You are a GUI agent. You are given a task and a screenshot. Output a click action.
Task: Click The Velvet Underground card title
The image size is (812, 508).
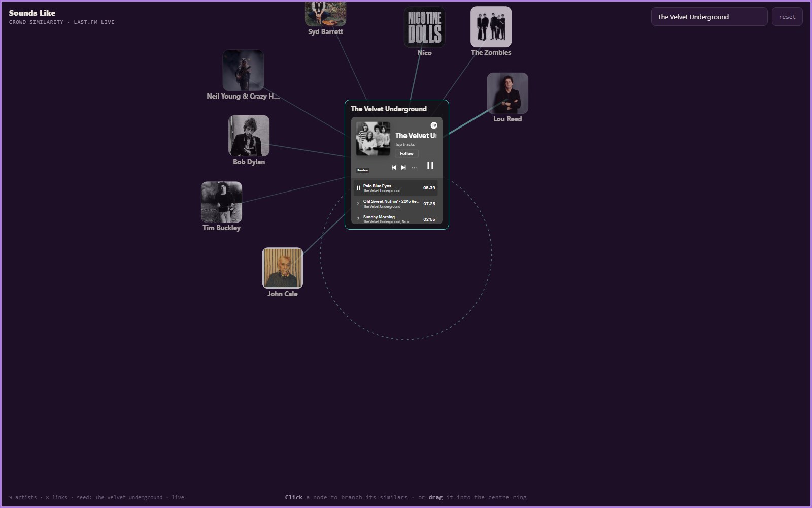click(389, 109)
